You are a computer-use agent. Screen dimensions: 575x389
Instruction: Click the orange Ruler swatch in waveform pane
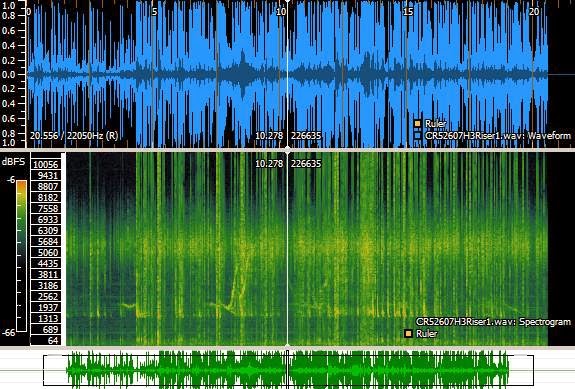[x=417, y=124]
